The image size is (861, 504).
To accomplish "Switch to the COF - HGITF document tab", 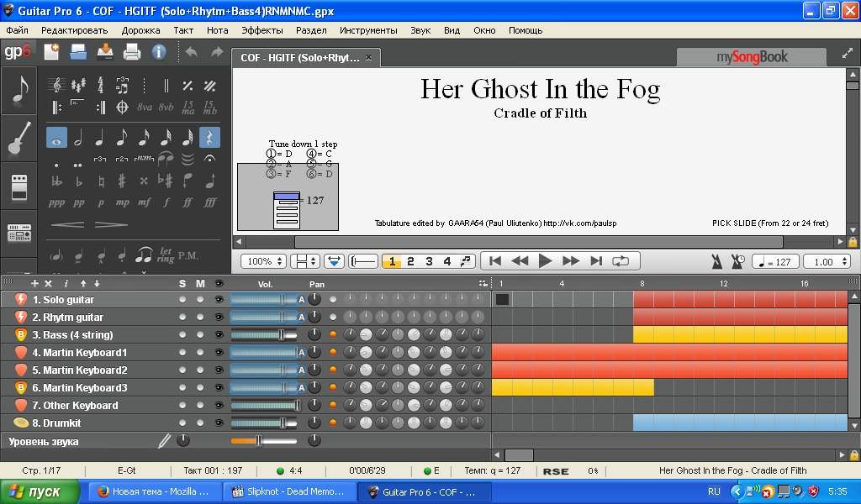I will click(x=300, y=58).
